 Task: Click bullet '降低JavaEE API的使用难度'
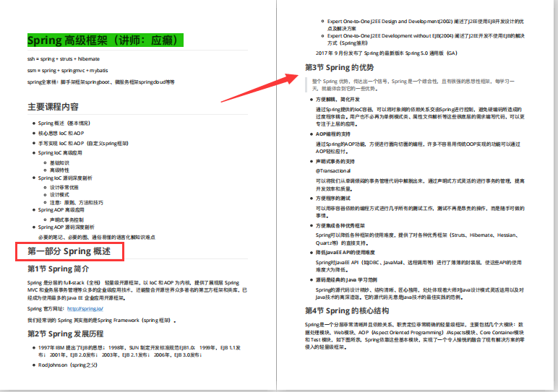(345, 253)
